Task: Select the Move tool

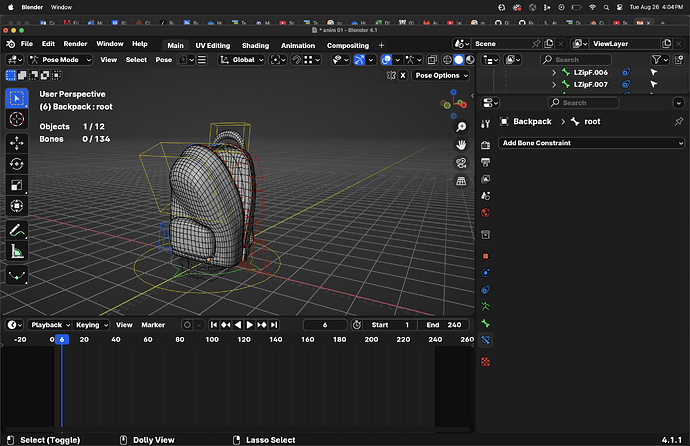Action: (x=17, y=143)
